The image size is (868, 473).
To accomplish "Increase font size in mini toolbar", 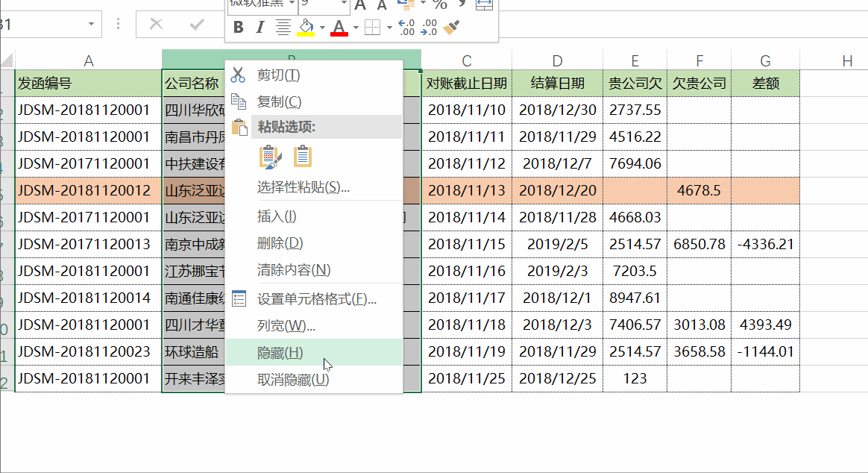I will point(360,5).
